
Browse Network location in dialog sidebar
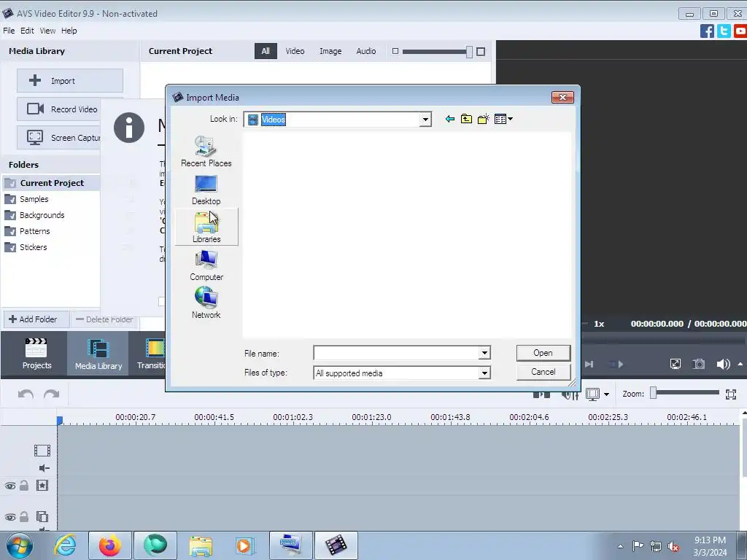pyautogui.click(x=206, y=303)
